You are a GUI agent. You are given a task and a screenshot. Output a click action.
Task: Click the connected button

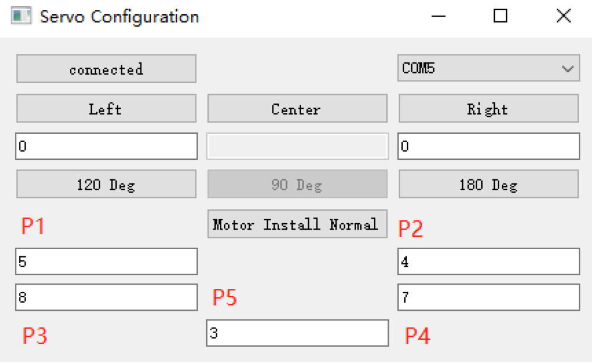click(x=106, y=69)
